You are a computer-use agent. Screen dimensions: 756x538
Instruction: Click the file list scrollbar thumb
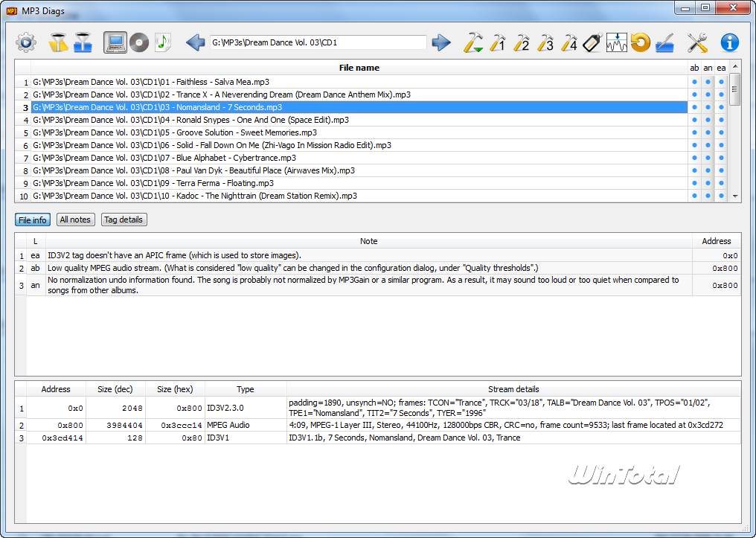click(x=734, y=89)
